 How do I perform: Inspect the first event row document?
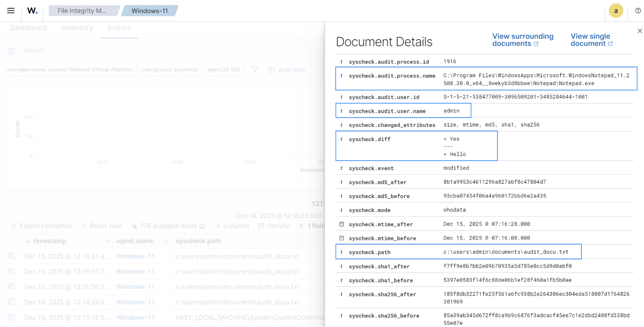click(12, 256)
